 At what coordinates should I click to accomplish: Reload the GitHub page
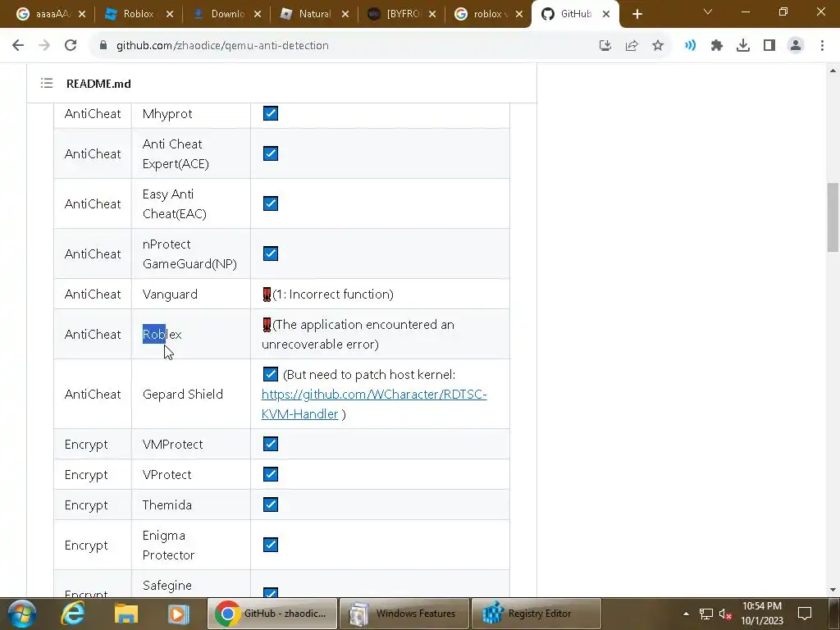point(71,46)
